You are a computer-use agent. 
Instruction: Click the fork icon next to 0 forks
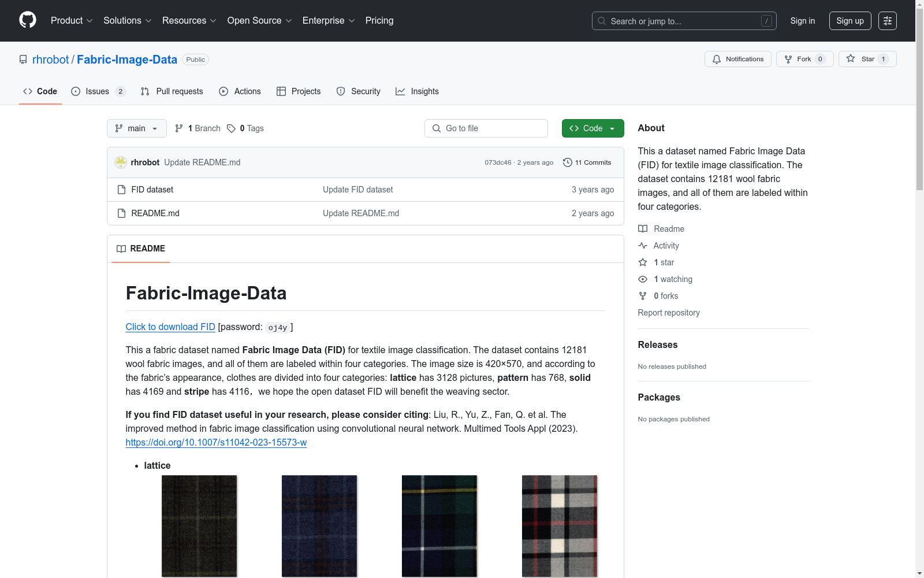click(x=643, y=296)
